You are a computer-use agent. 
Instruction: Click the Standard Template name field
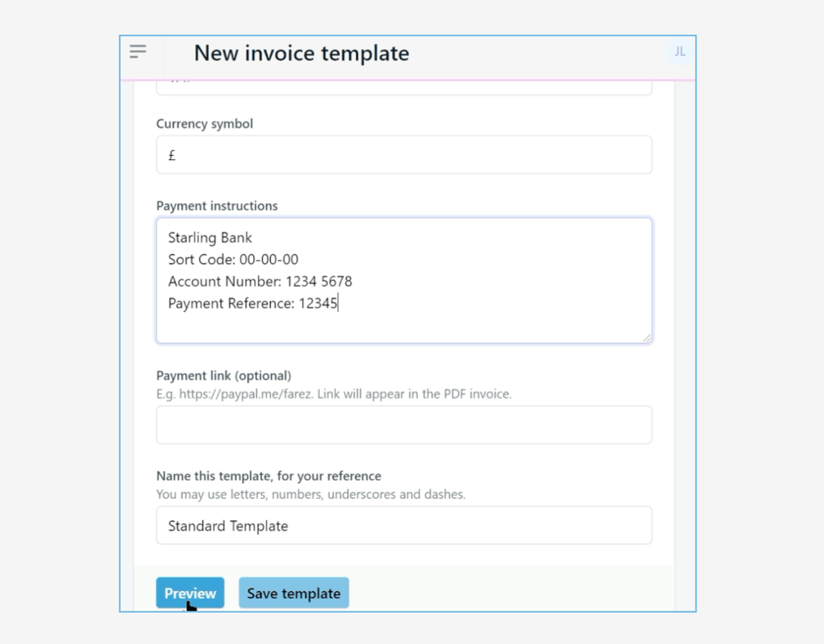[403, 526]
